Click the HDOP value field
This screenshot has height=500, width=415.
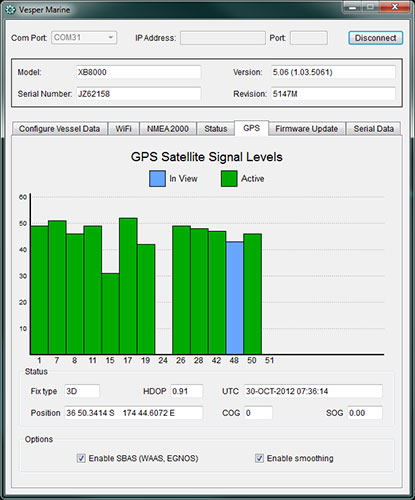coord(186,391)
